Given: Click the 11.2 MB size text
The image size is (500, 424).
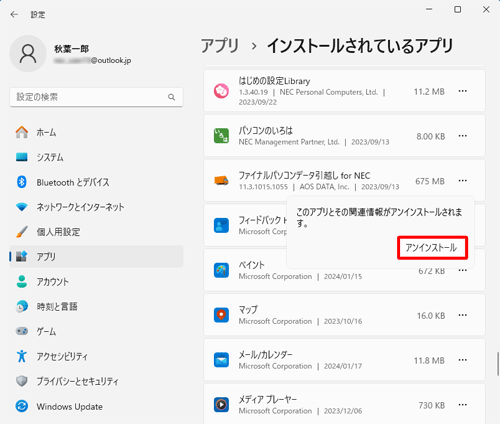Looking at the screenshot, I should coord(429,92).
